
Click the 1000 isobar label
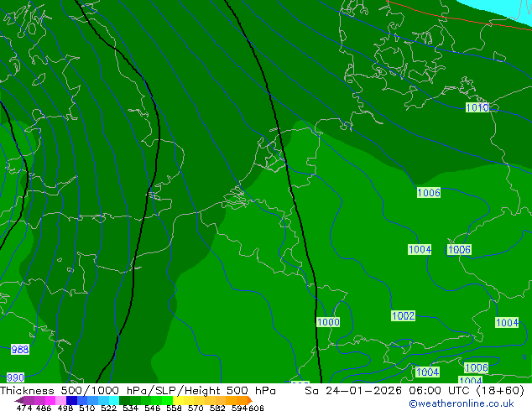[328, 322]
